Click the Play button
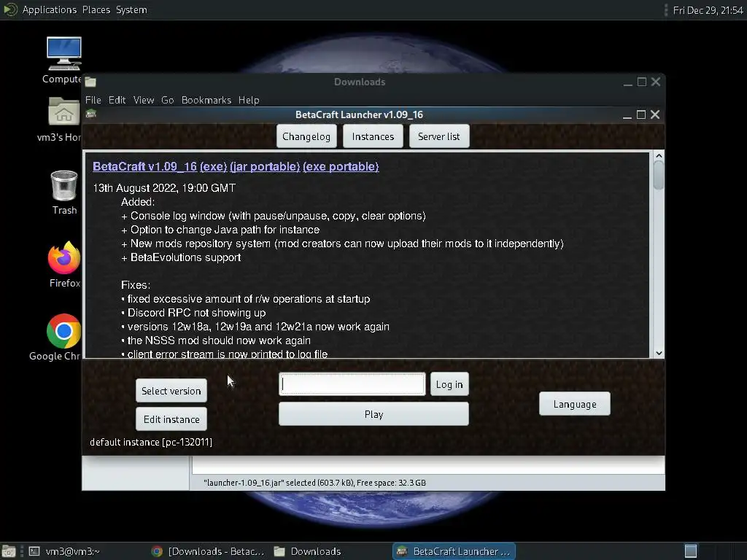Viewport: 747px width, 560px height. [x=373, y=414]
